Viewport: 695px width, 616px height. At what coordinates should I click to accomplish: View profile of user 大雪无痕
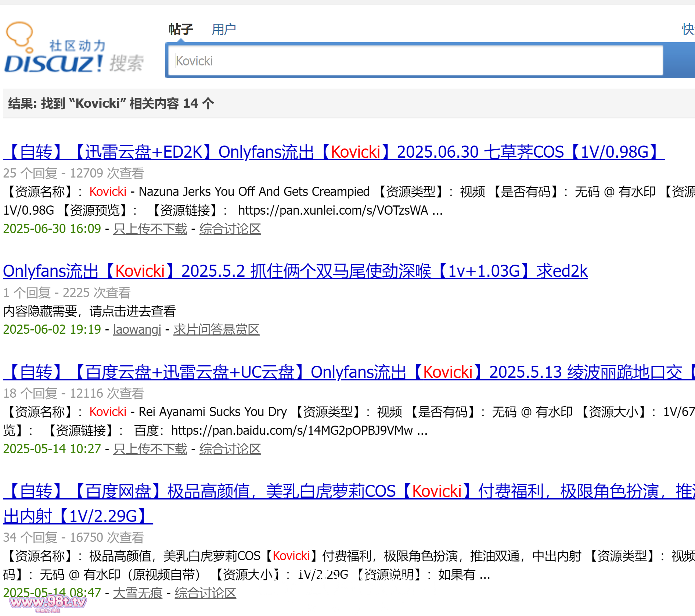138,593
